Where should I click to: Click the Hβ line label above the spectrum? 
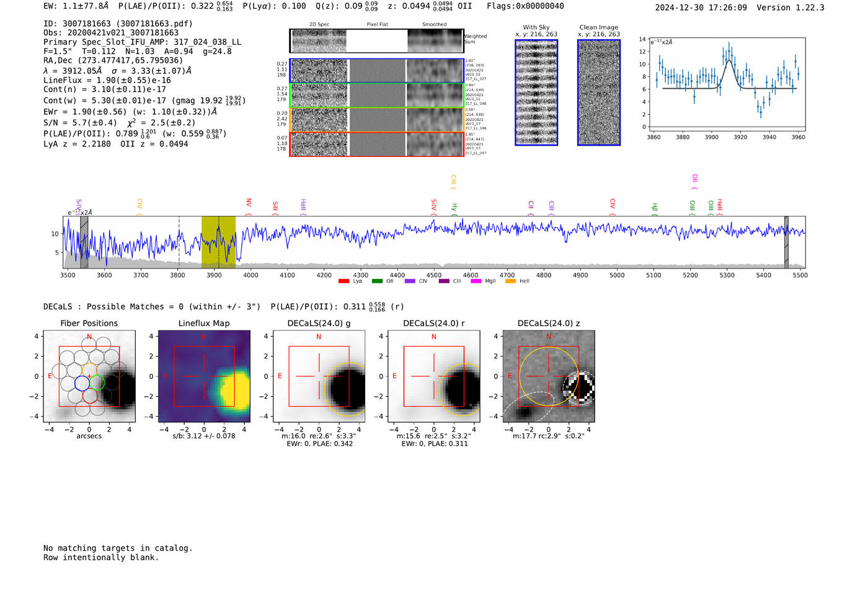(x=655, y=207)
